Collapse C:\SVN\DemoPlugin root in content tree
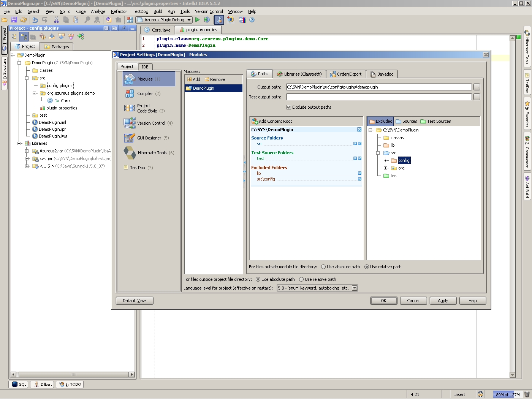 [x=370, y=130]
